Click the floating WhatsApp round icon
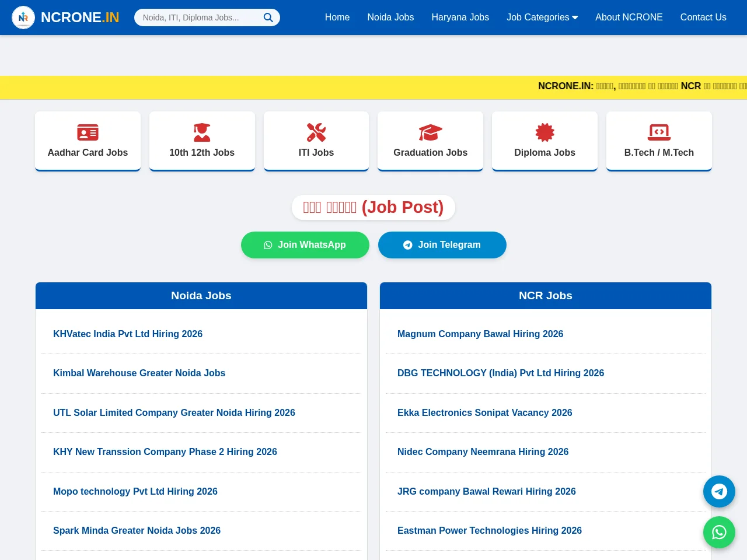 pyautogui.click(x=719, y=532)
